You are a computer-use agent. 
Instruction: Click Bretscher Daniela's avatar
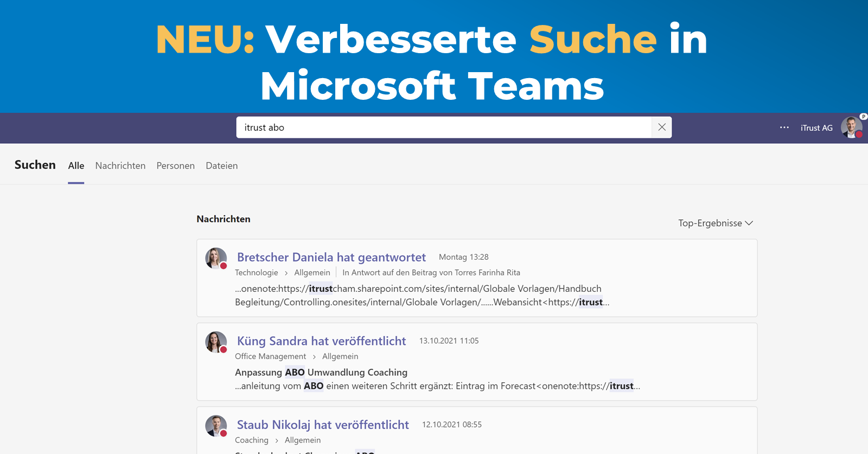[x=216, y=258]
